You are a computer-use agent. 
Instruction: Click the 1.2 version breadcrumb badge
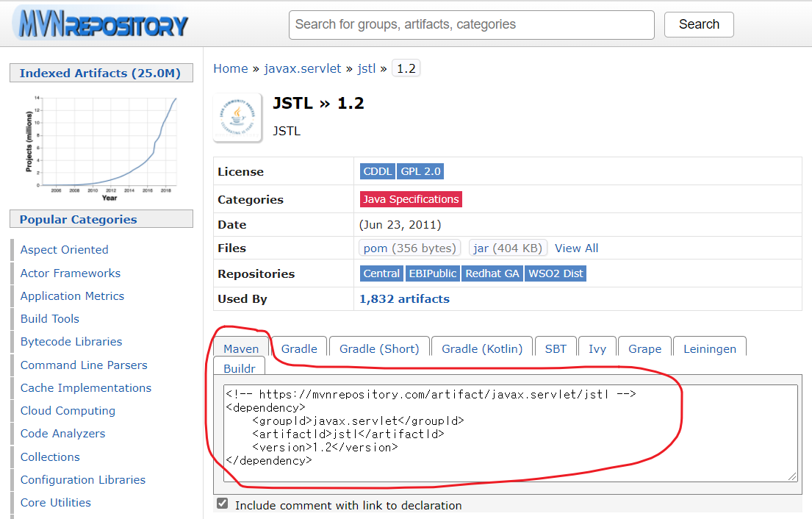click(406, 68)
